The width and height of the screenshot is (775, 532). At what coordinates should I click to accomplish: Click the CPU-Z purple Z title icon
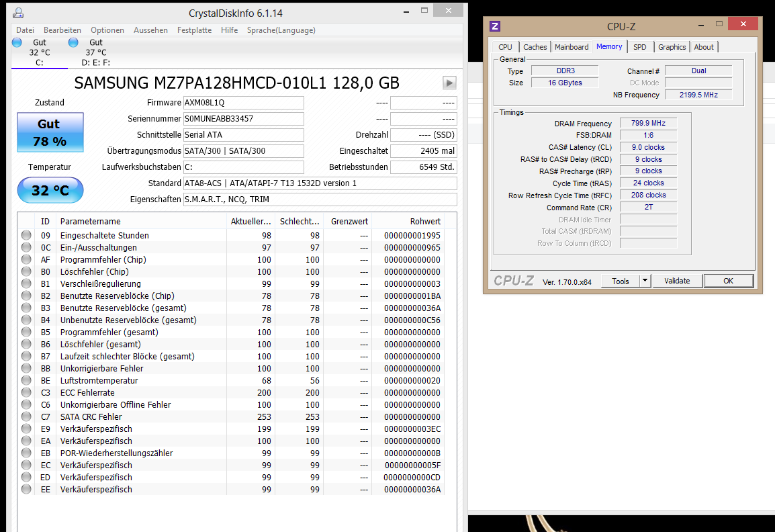click(495, 26)
